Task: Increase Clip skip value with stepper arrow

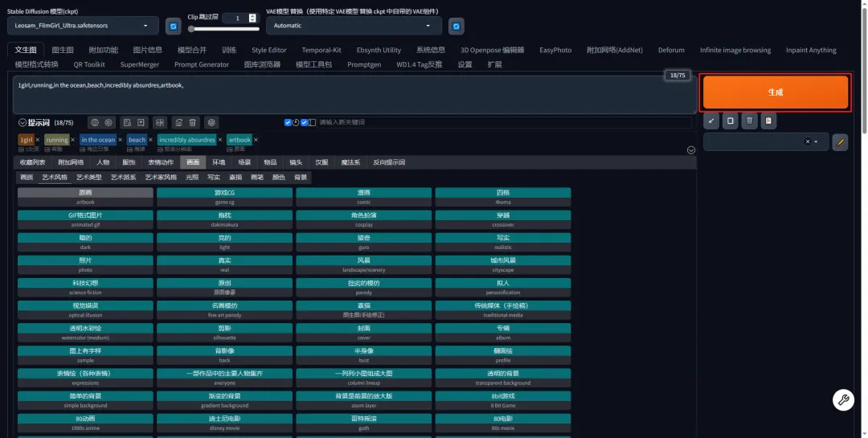Action: point(252,16)
